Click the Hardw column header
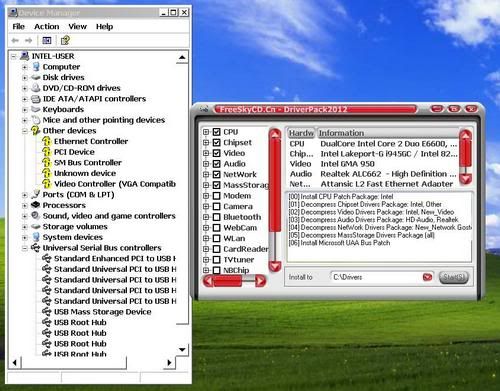Image resolution: width=500 pixels, height=391 pixels. pyautogui.click(x=301, y=133)
